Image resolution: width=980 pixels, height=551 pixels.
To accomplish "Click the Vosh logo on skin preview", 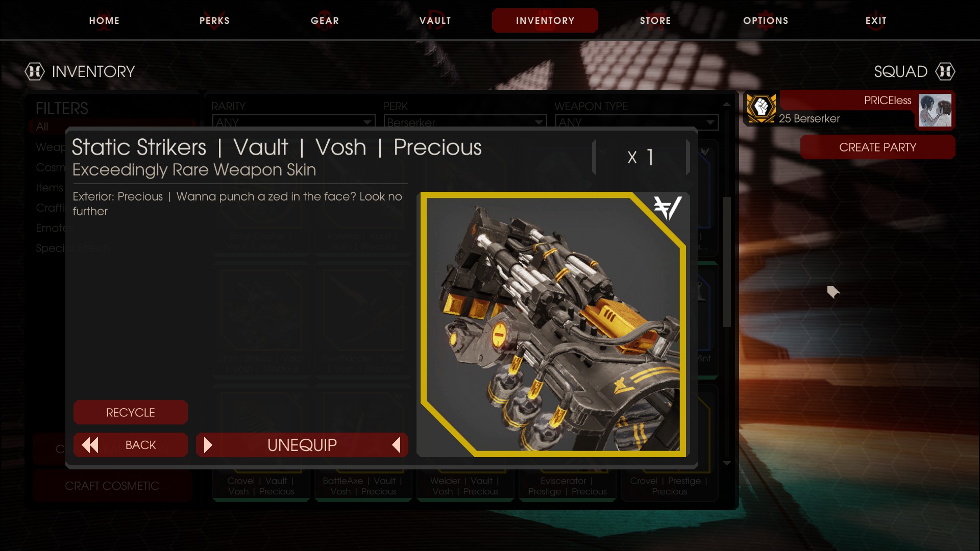I will coord(667,208).
